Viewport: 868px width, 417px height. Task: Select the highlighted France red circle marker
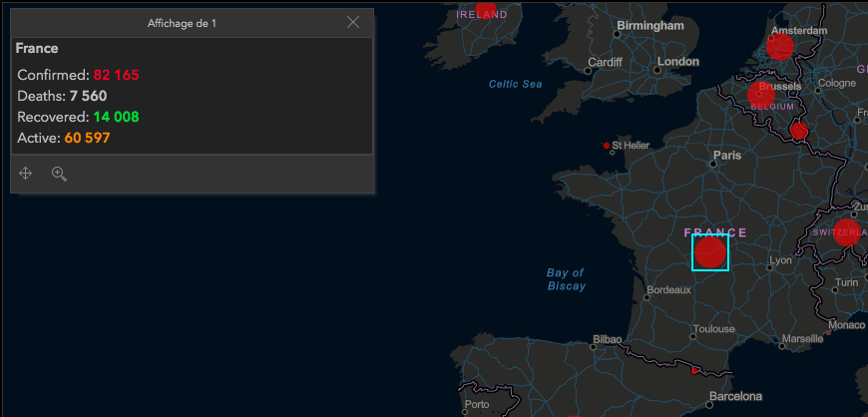pyautogui.click(x=709, y=251)
